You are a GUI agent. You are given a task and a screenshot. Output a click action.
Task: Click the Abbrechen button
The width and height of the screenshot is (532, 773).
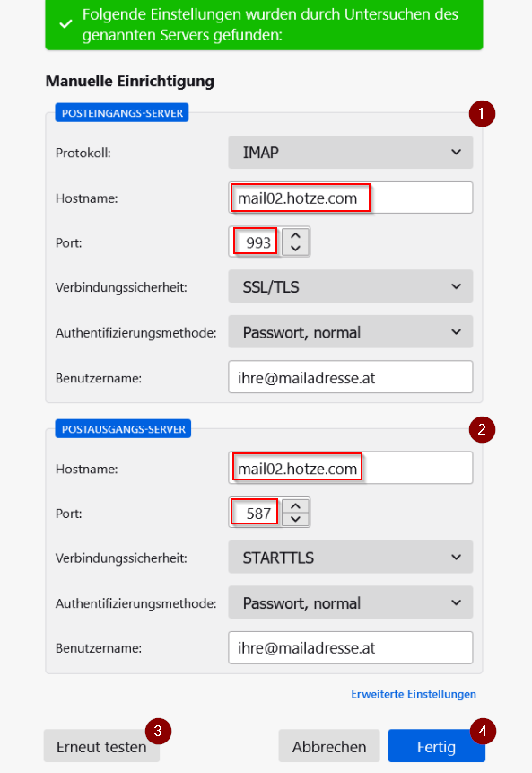(329, 746)
